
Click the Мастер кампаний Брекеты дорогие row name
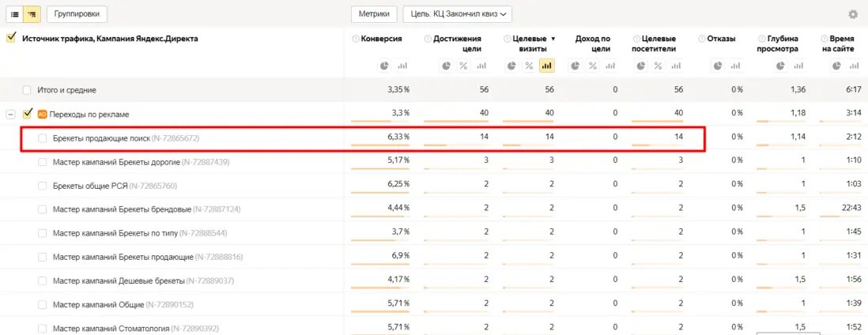click(x=116, y=162)
